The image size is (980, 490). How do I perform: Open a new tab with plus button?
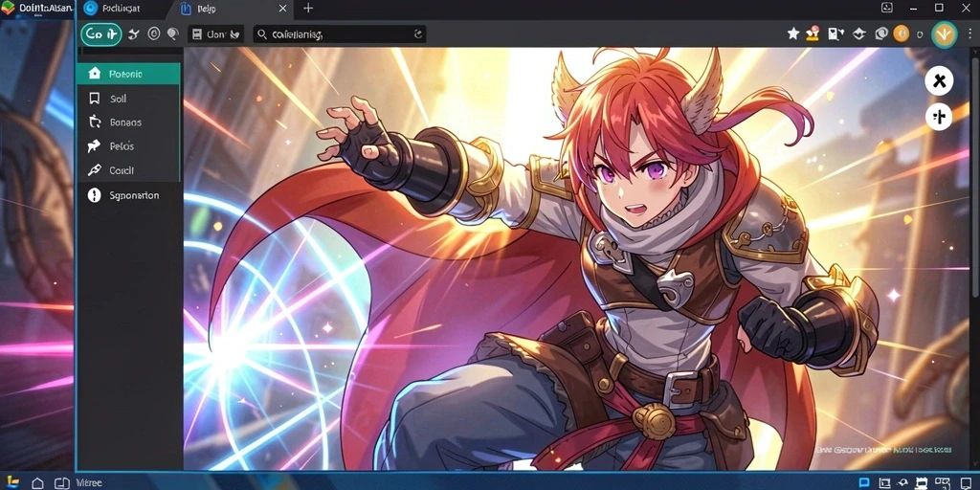(x=308, y=8)
